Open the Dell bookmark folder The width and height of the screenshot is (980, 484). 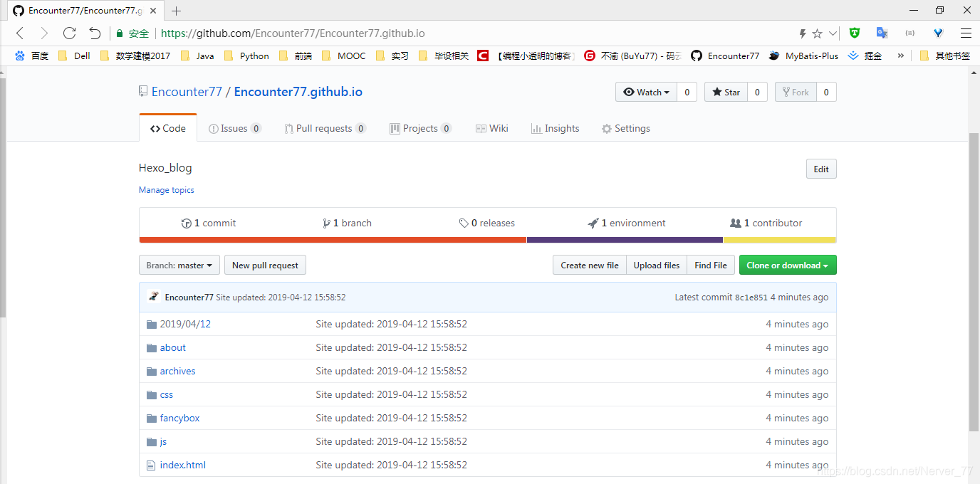click(74, 56)
